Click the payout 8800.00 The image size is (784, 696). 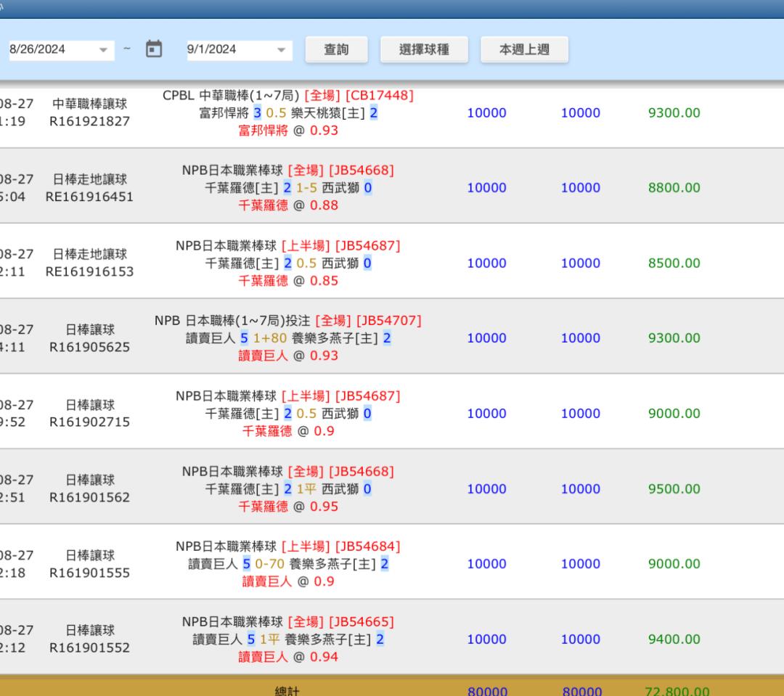(x=674, y=188)
